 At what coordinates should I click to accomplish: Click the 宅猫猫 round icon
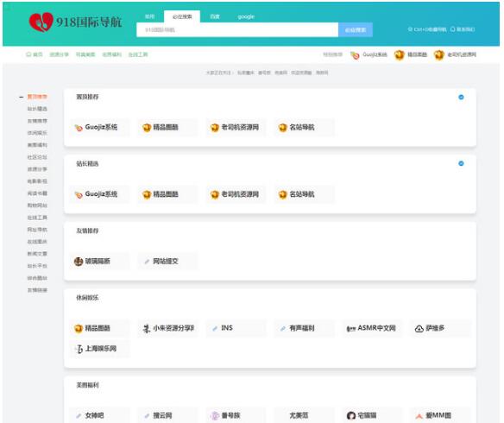pos(351,416)
